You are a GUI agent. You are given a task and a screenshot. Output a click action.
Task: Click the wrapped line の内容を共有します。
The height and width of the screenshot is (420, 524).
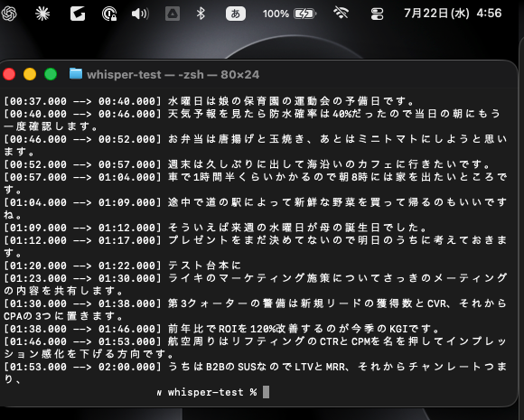point(63,291)
